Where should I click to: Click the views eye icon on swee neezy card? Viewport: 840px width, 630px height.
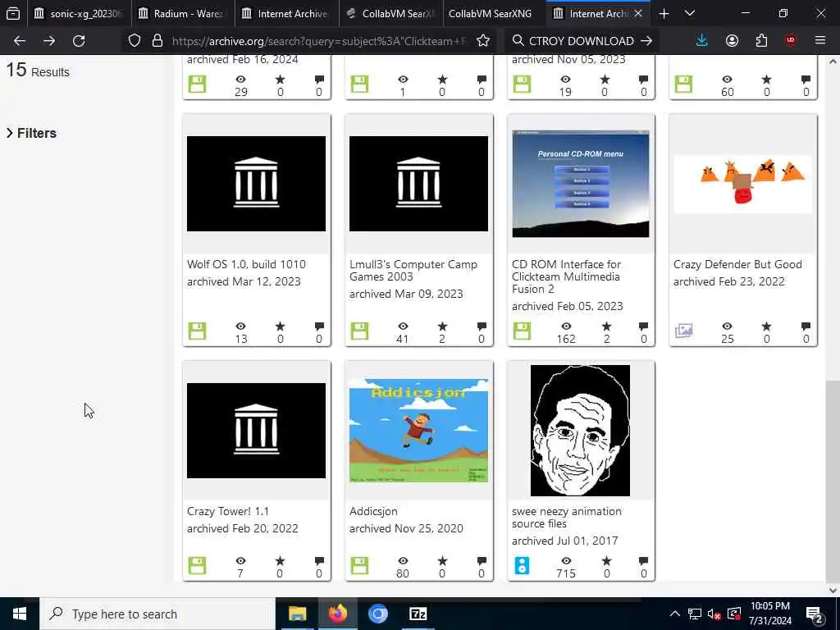(x=566, y=561)
